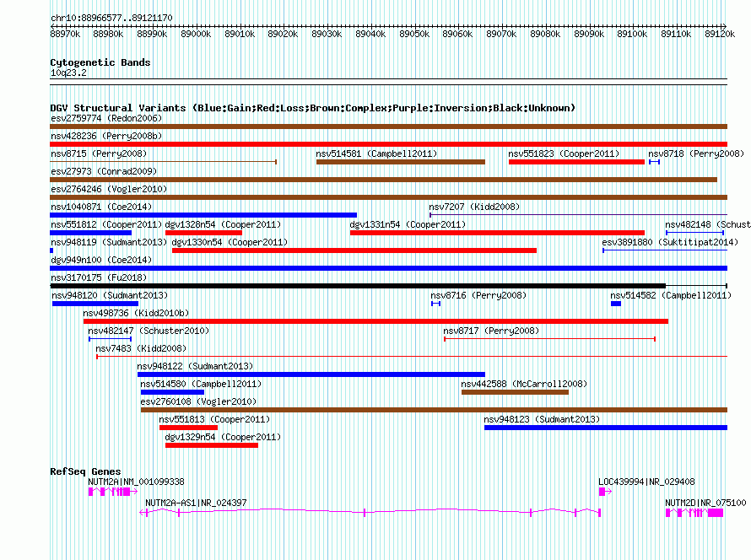Click the nsv948122 (Sudmant2013) blue bar
751x560 pixels.
(x=311, y=374)
